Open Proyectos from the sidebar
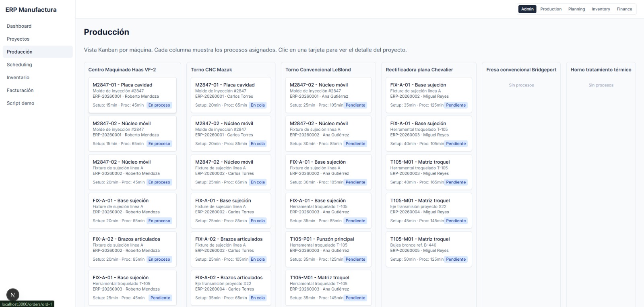This screenshot has height=307, width=644. coord(18,39)
